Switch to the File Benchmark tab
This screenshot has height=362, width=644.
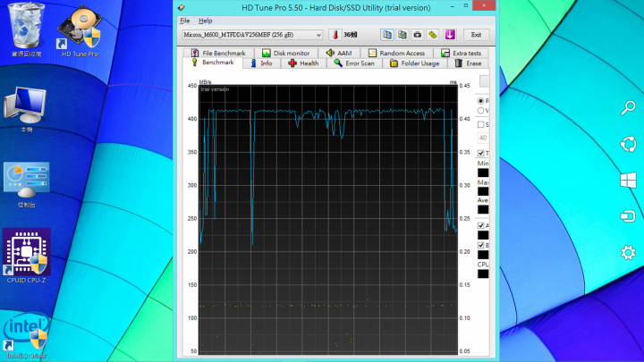pyautogui.click(x=217, y=53)
